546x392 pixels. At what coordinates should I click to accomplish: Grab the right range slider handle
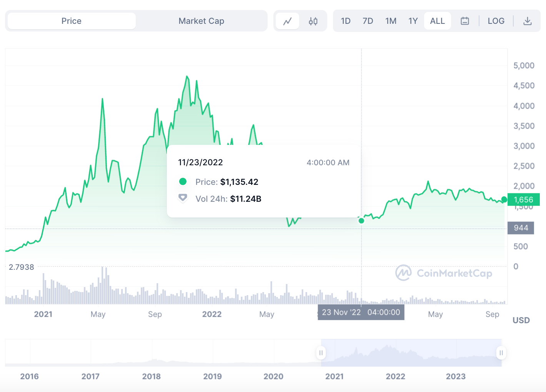[x=501, y=353]
